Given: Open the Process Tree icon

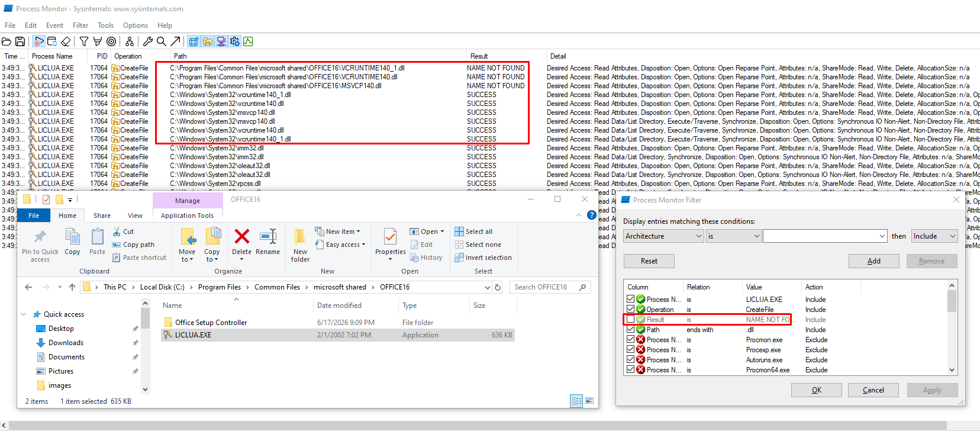Looking at the screenshot, I should pos(130,41).
